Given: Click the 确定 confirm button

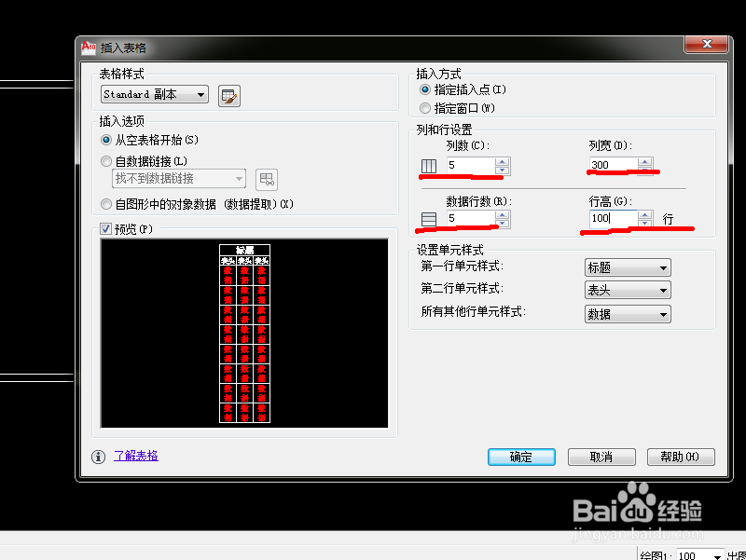Looking at the screenshot, I should click(521, 457).
